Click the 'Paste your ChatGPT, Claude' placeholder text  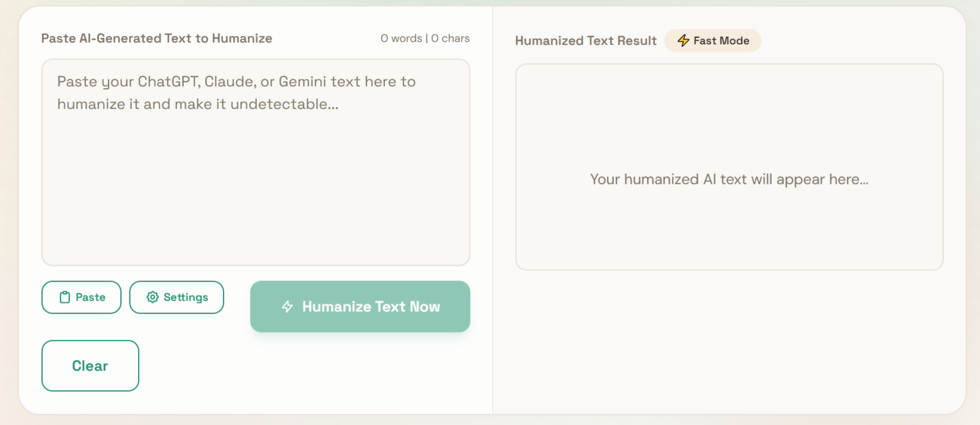pos(236,82)
